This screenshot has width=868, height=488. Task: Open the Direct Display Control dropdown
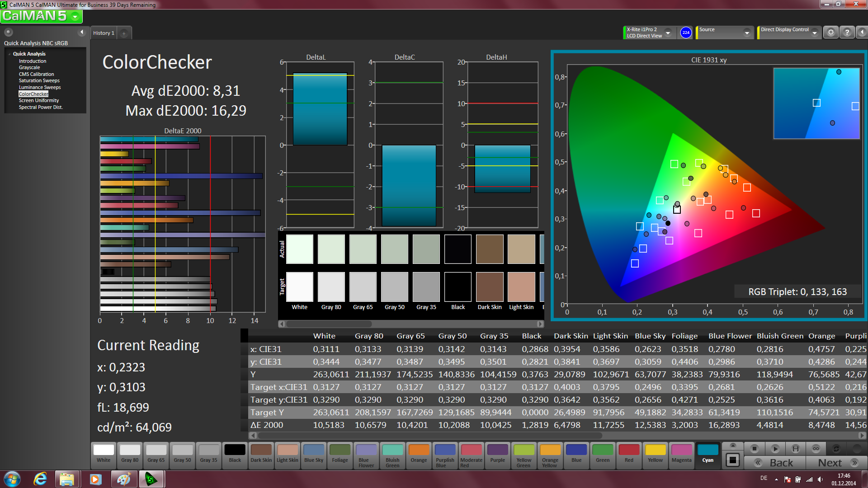[815, 33]
